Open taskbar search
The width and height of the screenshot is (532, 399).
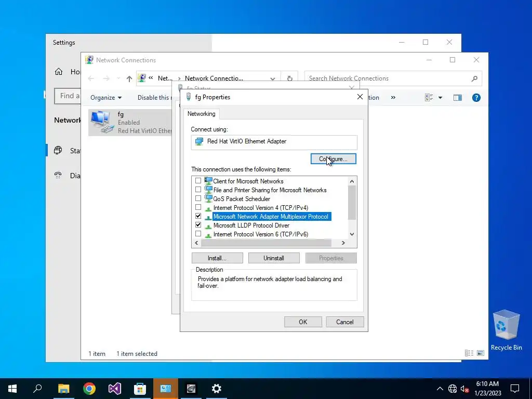coord(37,389)
